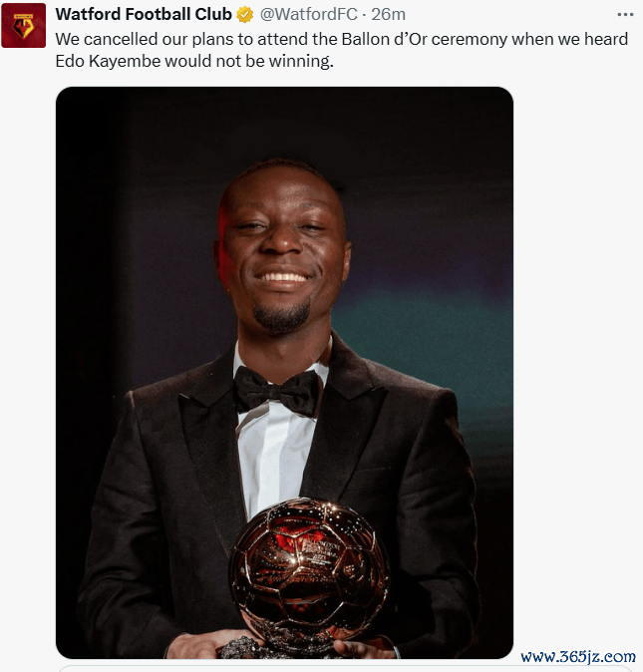
Task: Expand the attached tweet photo
Action: point(284,373)
